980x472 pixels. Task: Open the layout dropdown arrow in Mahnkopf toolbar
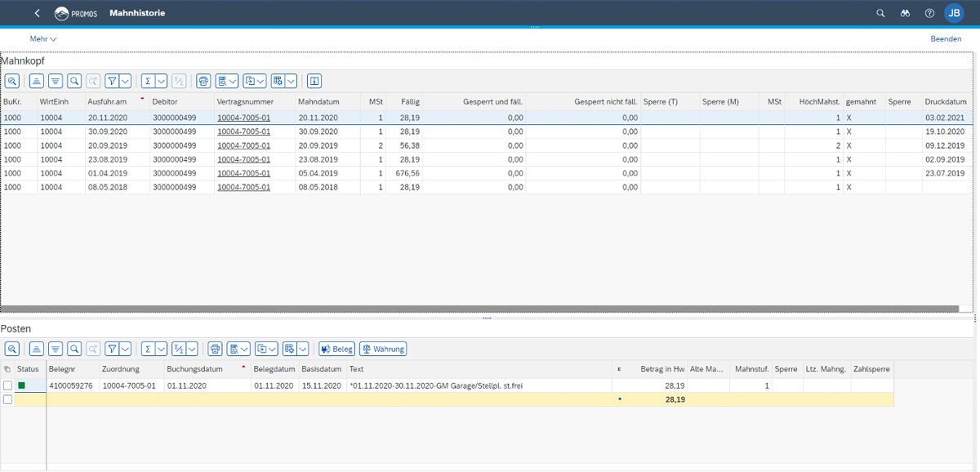click(289, 81)
